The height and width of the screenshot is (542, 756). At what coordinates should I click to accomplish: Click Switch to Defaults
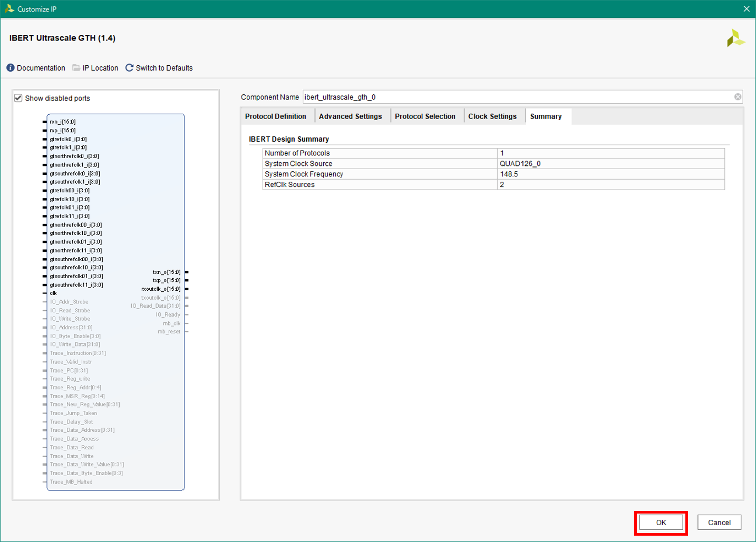(x=159, y=68)
